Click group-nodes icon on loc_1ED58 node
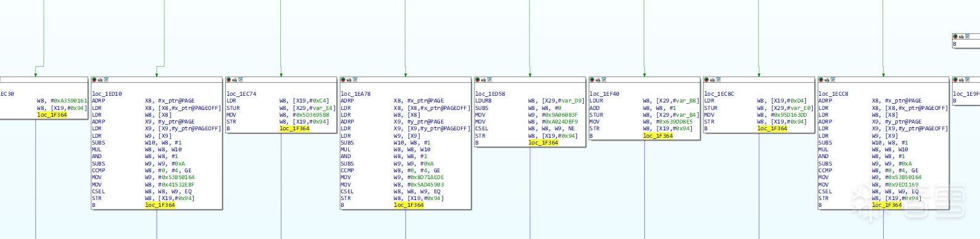This screenshot has width=980, height=239. (x=489, y=80)
